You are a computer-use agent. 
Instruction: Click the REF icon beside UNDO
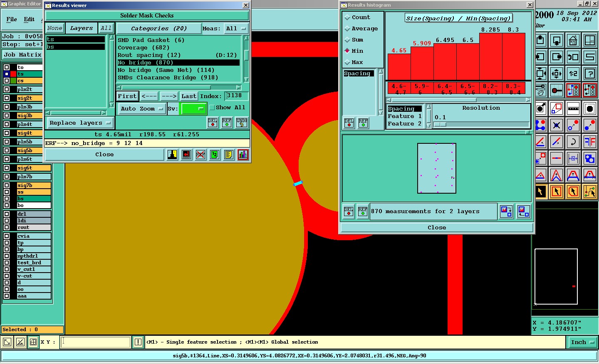(227, 123)
